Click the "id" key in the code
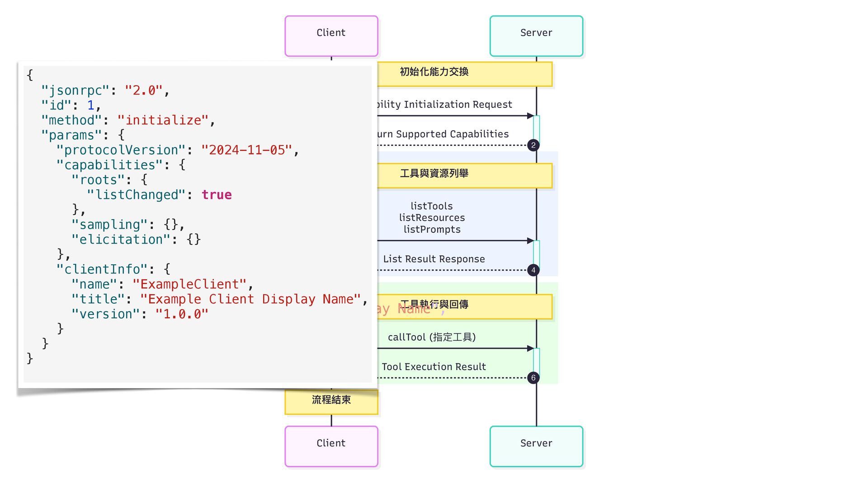 (57, 105)
